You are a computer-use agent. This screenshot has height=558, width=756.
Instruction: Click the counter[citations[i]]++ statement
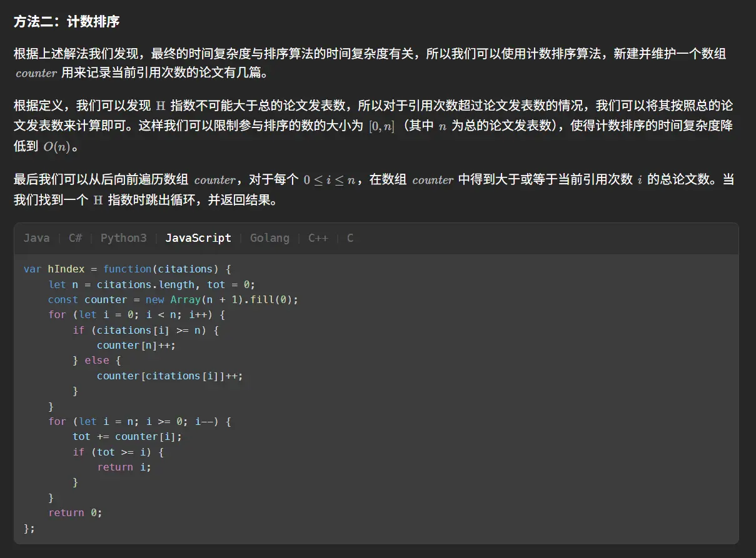(169, 376)
